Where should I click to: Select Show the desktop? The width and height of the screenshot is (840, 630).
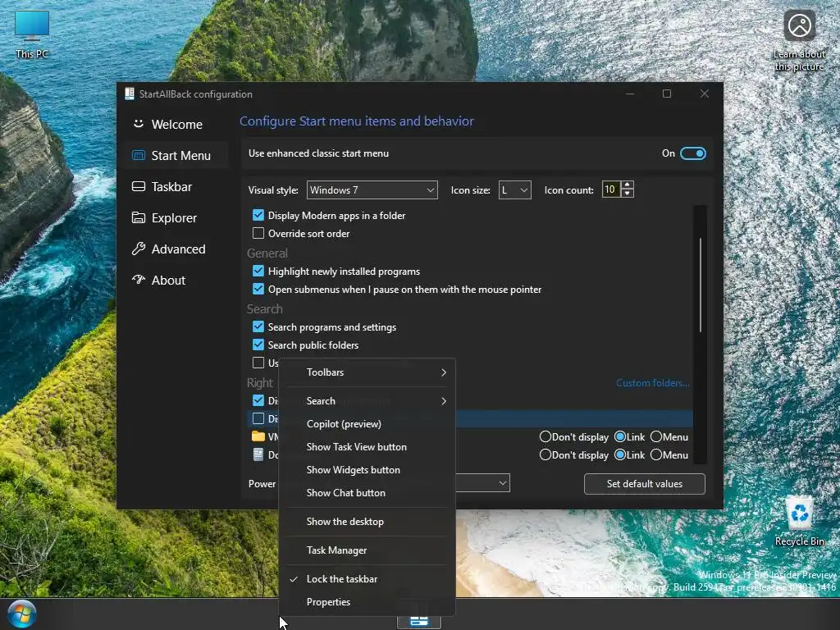pyautogui.click(x=368, y=521)
